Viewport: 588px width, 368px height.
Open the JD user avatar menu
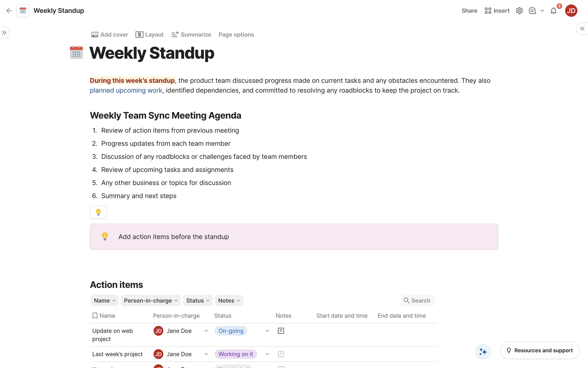click(571, 11)
